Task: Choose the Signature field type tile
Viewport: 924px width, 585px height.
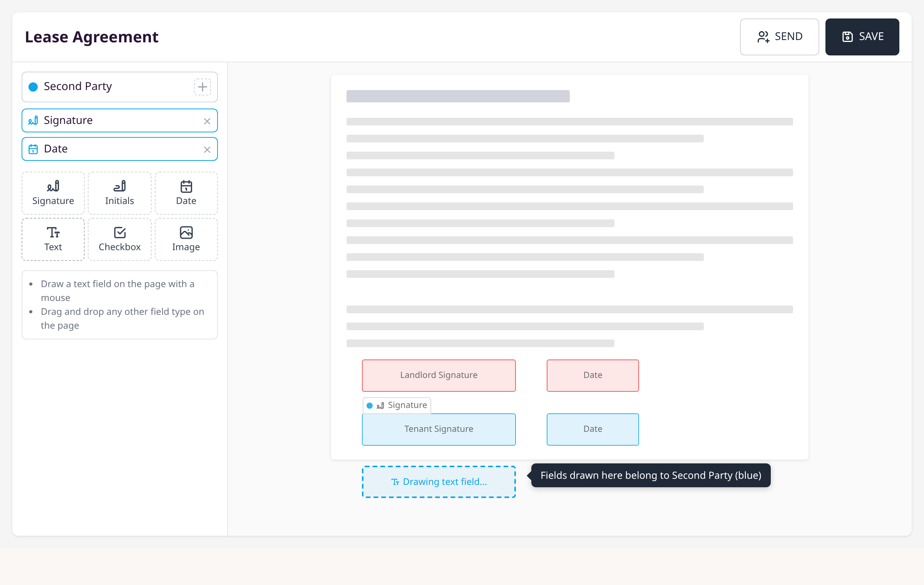Action: point(53,193)
